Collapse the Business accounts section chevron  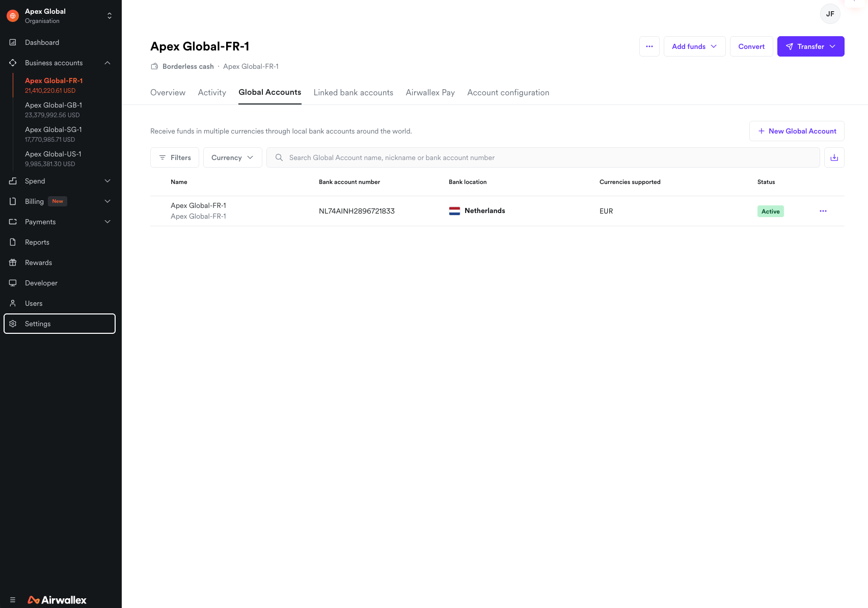(107, 63)
